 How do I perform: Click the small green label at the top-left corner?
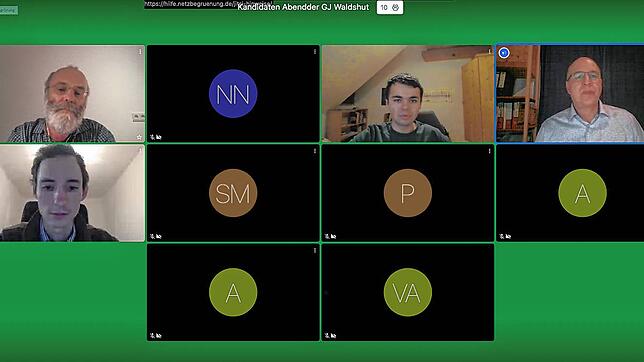click(9, 10)
